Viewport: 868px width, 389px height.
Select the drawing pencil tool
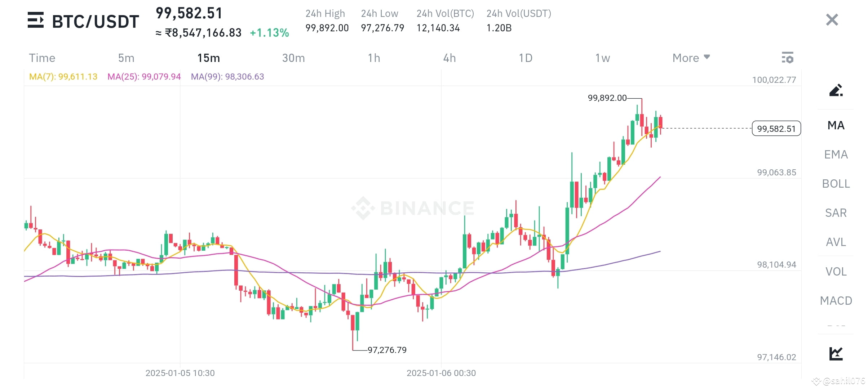(836, 90)
